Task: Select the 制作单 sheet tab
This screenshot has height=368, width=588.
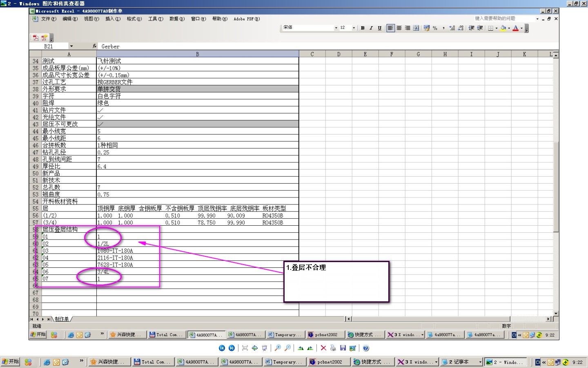Action: point(62,319)
